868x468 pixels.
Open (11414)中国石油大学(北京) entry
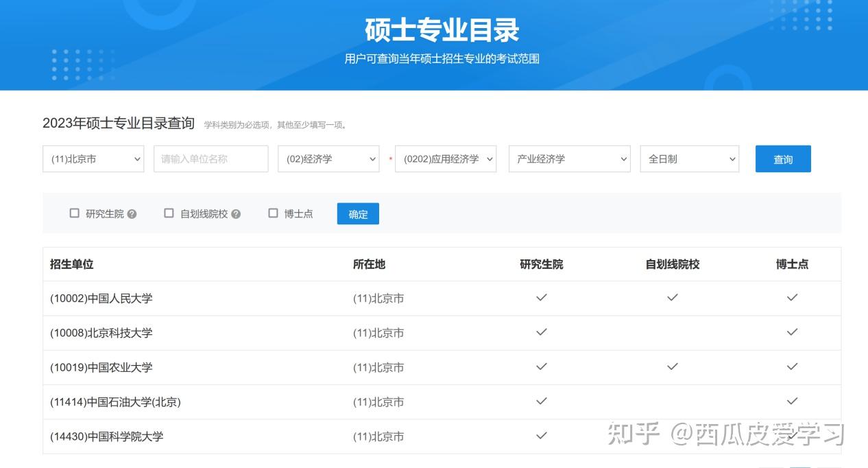pyautogui.click(x=115, y=402)
